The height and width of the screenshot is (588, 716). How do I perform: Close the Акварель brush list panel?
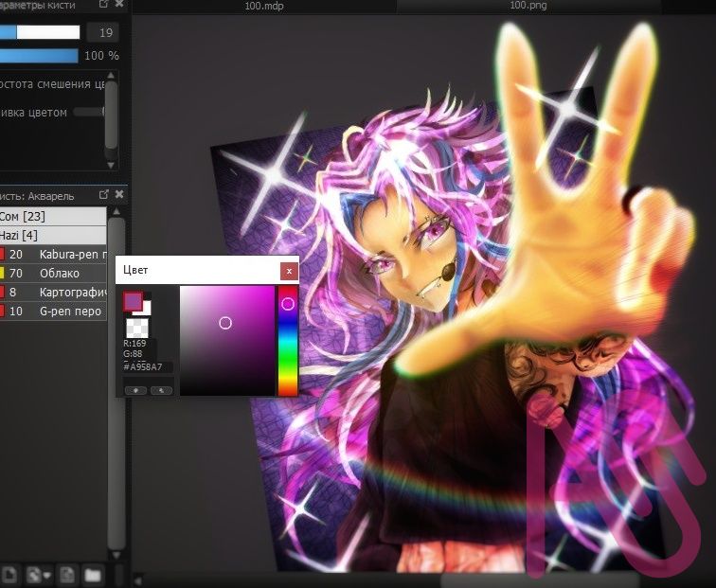point(119,194)
